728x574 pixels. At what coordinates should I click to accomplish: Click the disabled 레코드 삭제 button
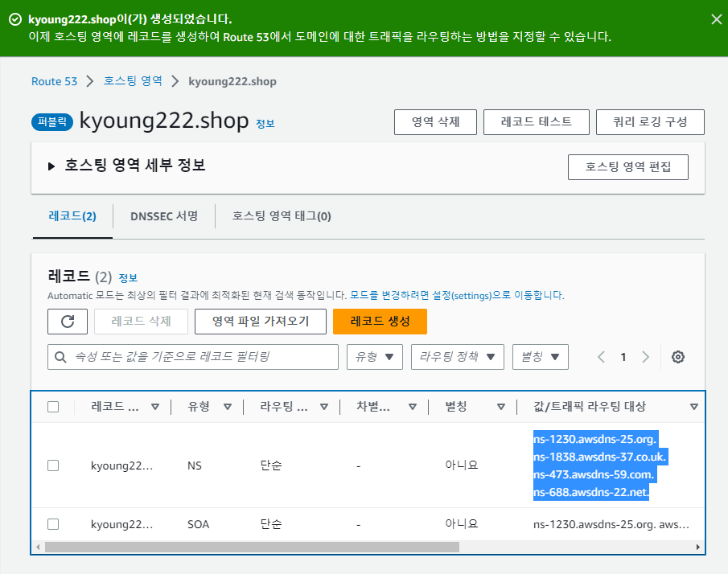[x=141, y=322]
